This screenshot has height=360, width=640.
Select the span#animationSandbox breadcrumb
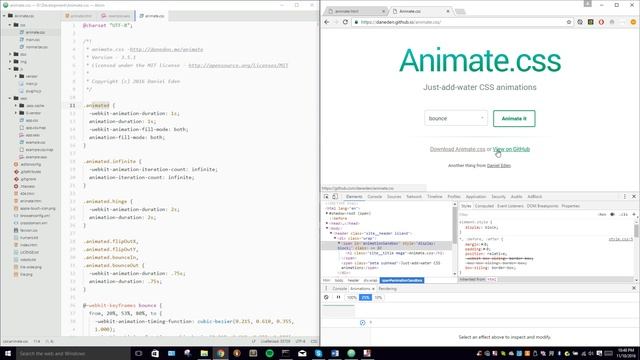pyautogui.click(x=402, y=280)
